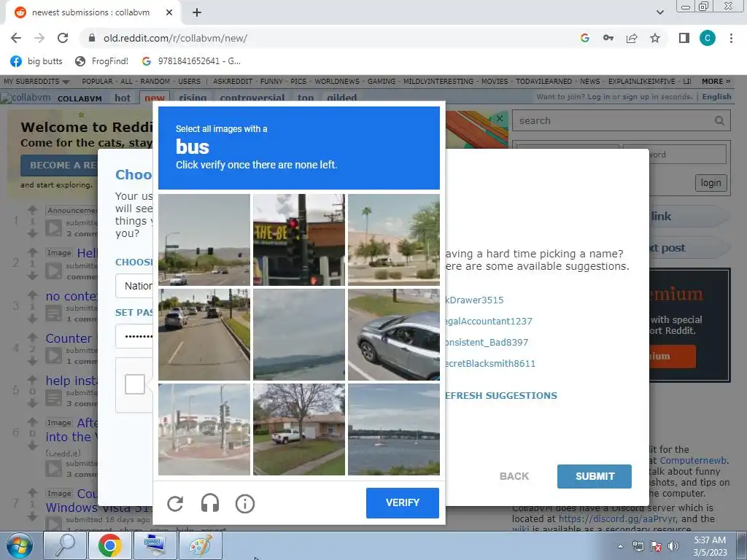Click the address bar URL
Viewport: 747px width, 560px height.
click(175, 38)
